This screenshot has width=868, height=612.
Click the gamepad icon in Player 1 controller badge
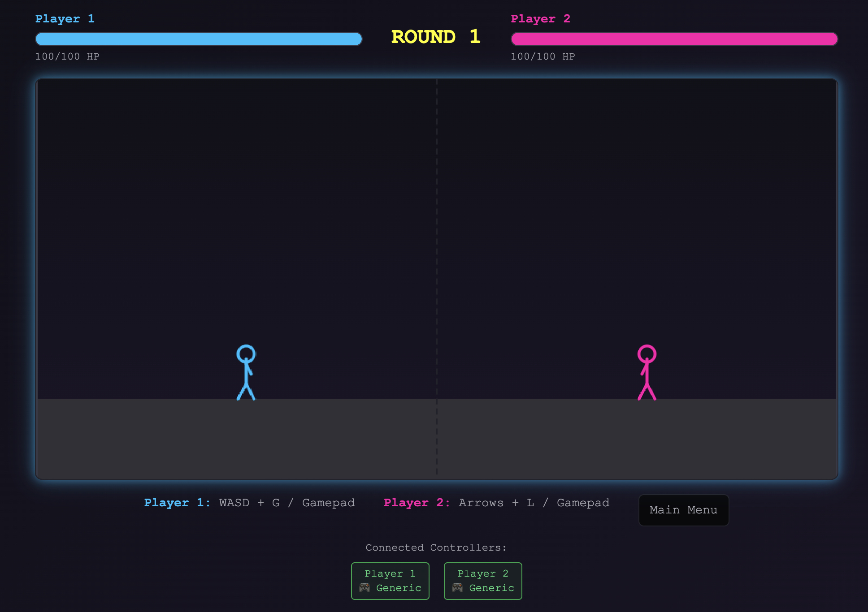click(x=365, y=588)
